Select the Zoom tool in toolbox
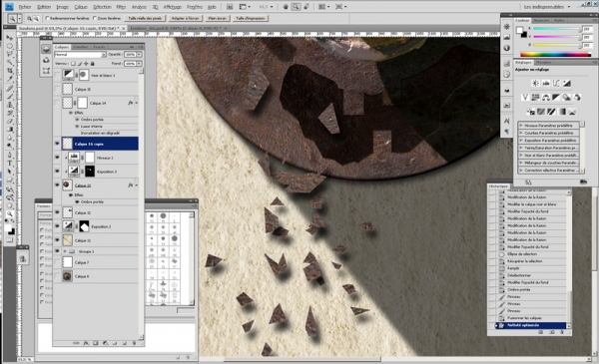Screen dimensions: 599x364 pos(10,213)
